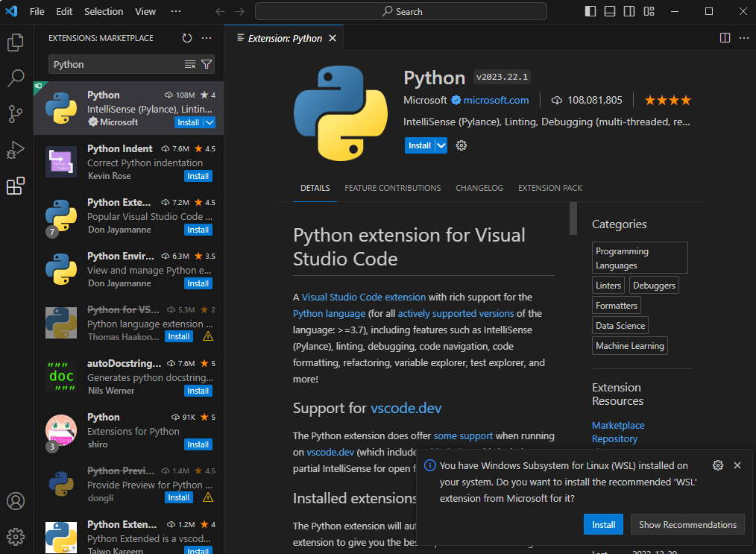Viewport: 756px width, 554px height.
Task: Select the Extensions view icon
Action: coord(16,186)
